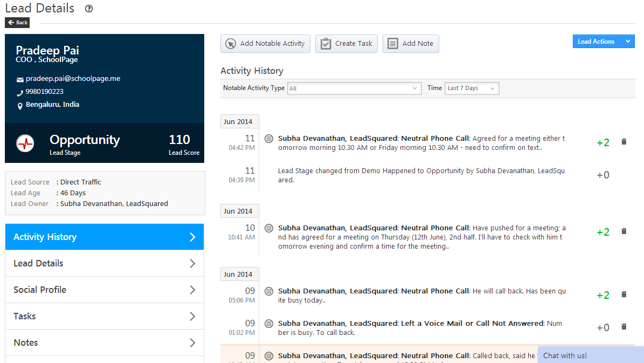Open the Tasks section in the sidebar

click(104, 316)
